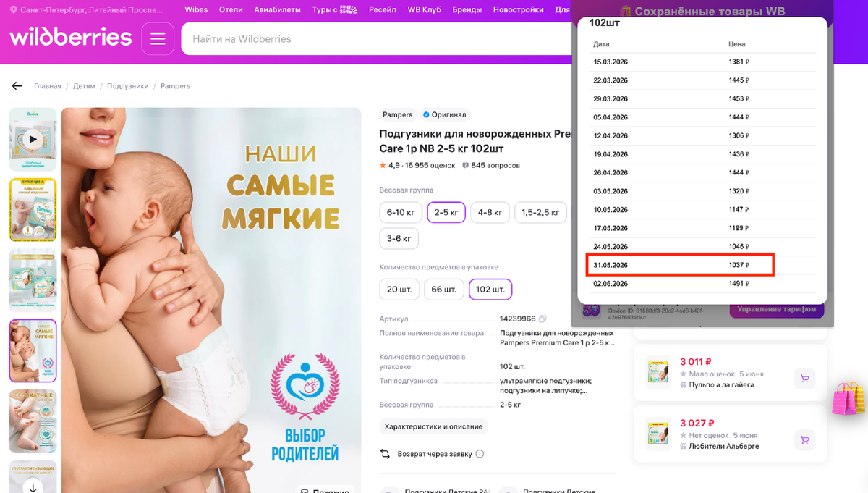Select pack size 66 шт.
This screenshot has width=868, height=493.
[443, 290]
